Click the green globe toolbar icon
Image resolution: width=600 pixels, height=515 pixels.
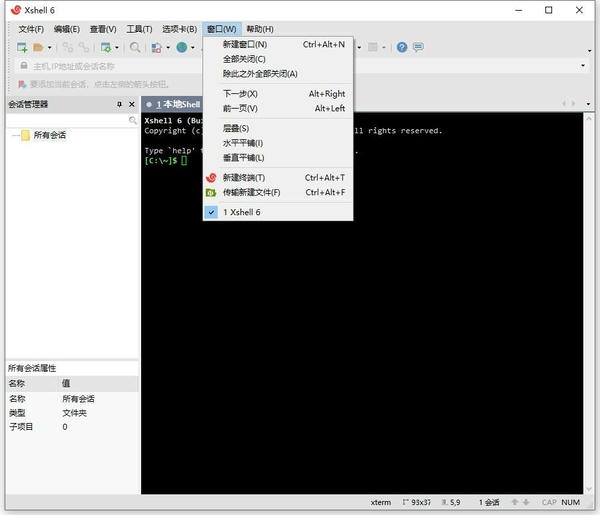(x=182, y=47)
